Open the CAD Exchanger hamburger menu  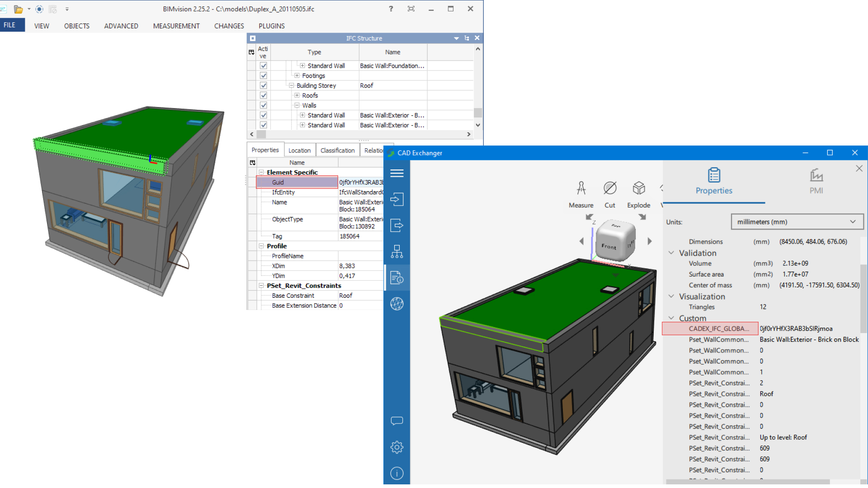[x=397, y=174]
